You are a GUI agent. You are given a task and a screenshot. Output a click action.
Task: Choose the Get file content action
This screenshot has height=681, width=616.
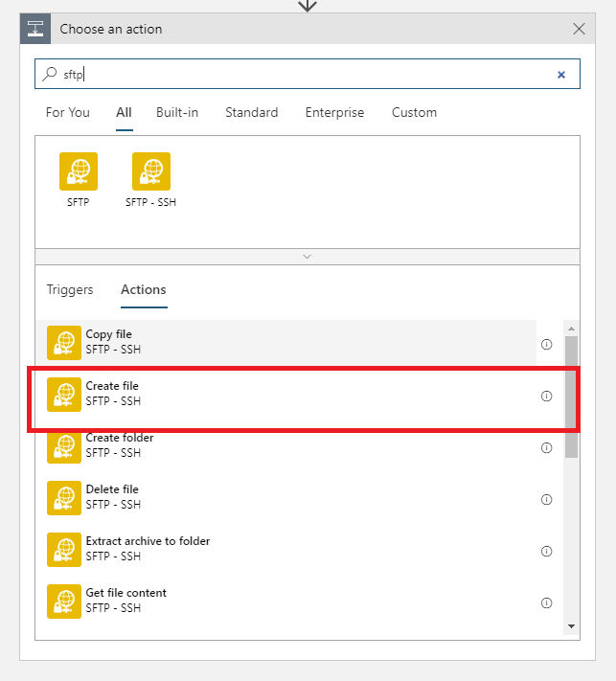pyautogui.click(x=286, y=602)
